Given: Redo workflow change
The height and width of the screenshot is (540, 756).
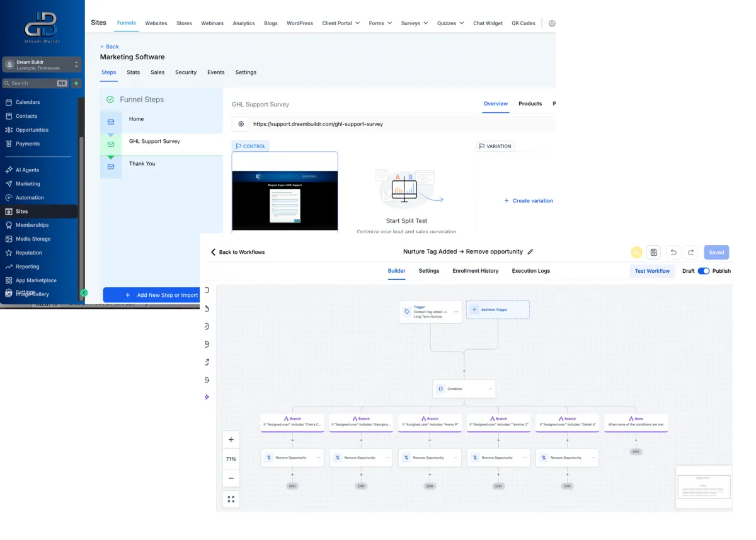Looking at the screenshot, I should point(690,252).
